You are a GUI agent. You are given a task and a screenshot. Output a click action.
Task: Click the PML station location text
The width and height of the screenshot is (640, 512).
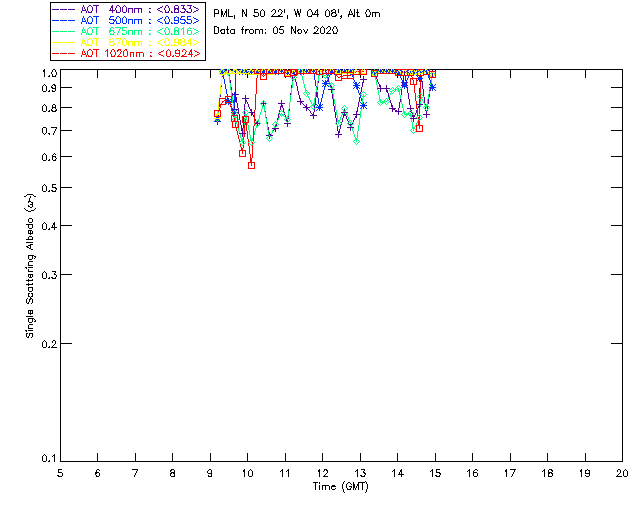pyautogui.click(x=297, y=14)
